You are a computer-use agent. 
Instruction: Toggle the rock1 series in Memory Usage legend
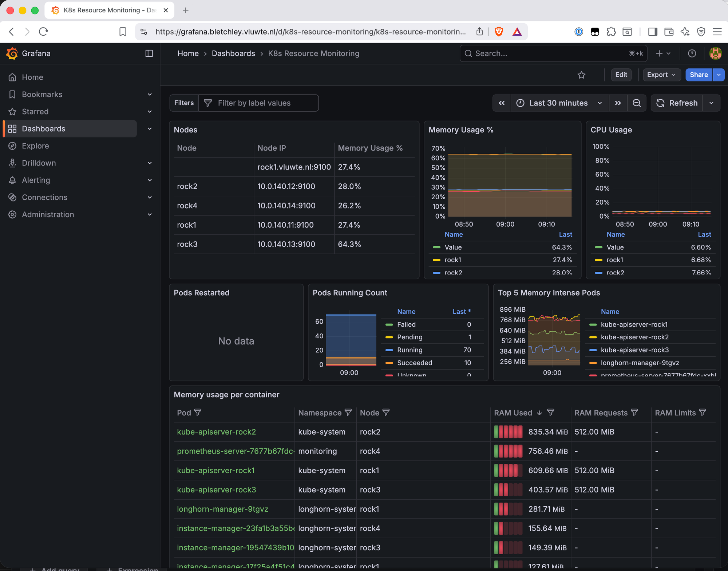pyautogui.click(x=453, y=260)
